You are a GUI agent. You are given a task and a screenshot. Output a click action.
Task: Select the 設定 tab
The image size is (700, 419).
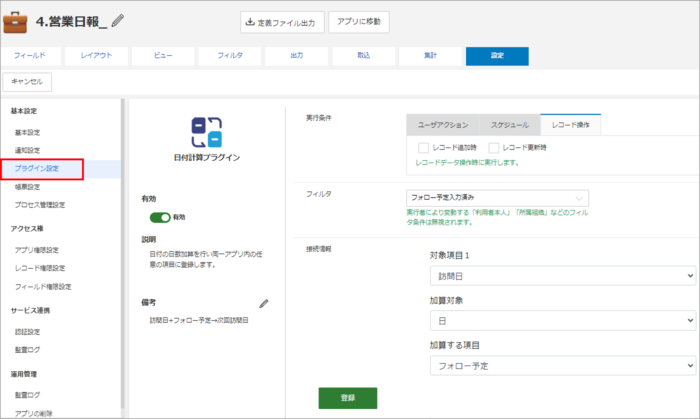point(497,56)
